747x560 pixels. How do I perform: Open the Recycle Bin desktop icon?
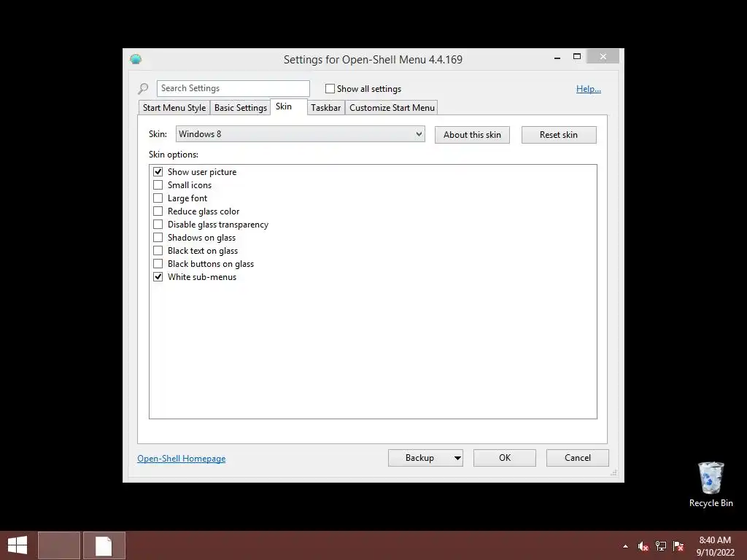[x=711, y=484]
